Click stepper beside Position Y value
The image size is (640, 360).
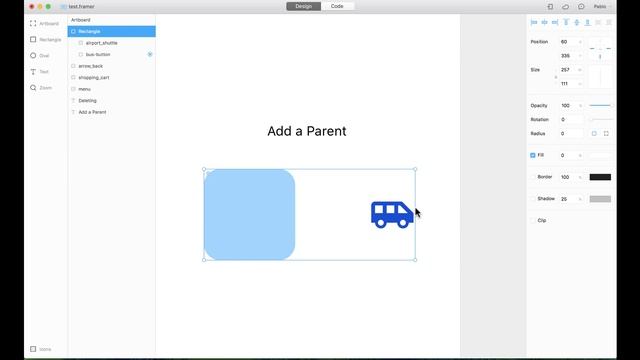click(x=580, y=56)
